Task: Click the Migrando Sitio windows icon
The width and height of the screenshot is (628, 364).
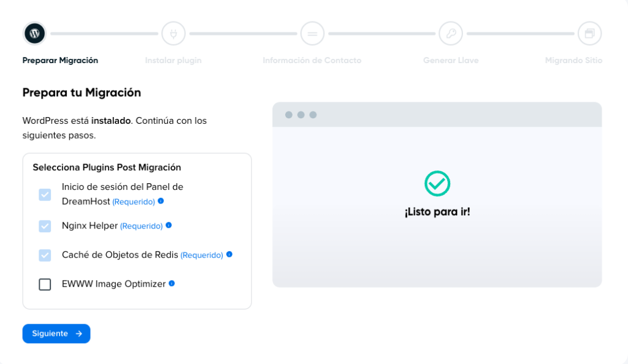Action: [589, 34]
